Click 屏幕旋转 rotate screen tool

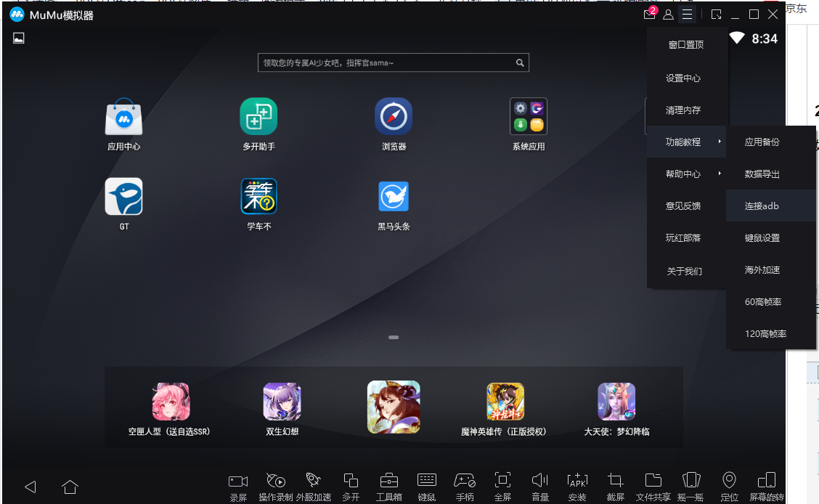coord(767,487)
